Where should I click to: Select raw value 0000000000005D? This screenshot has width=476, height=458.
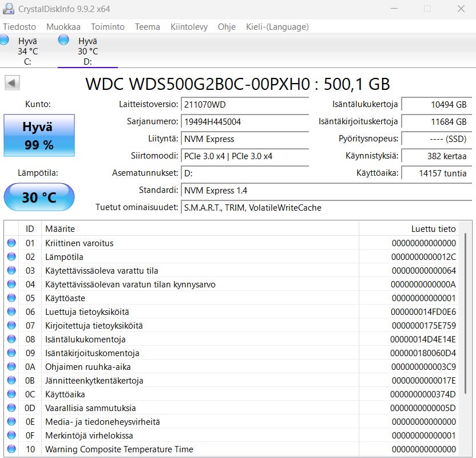pyautogui.click(x=423, y=408)
